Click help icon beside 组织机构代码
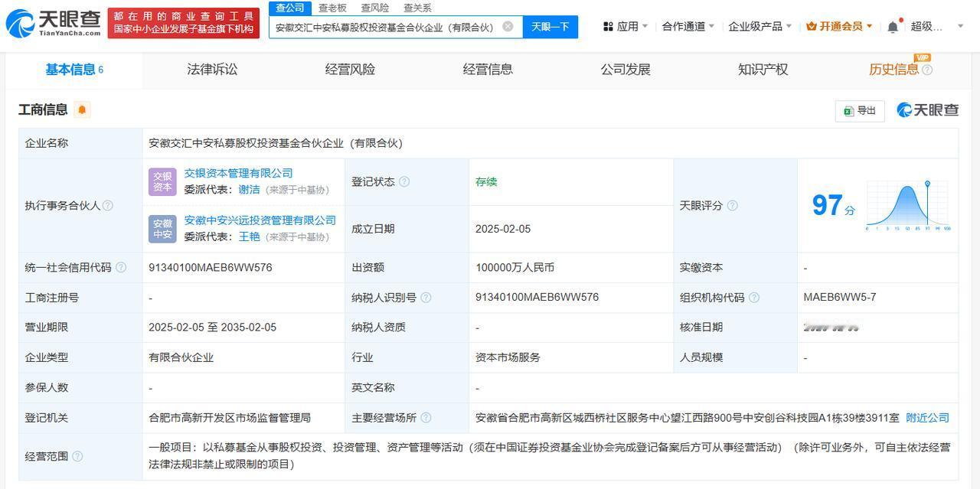Image resolution: width=980 pixels, height=489 pixels. coord(753,297)
